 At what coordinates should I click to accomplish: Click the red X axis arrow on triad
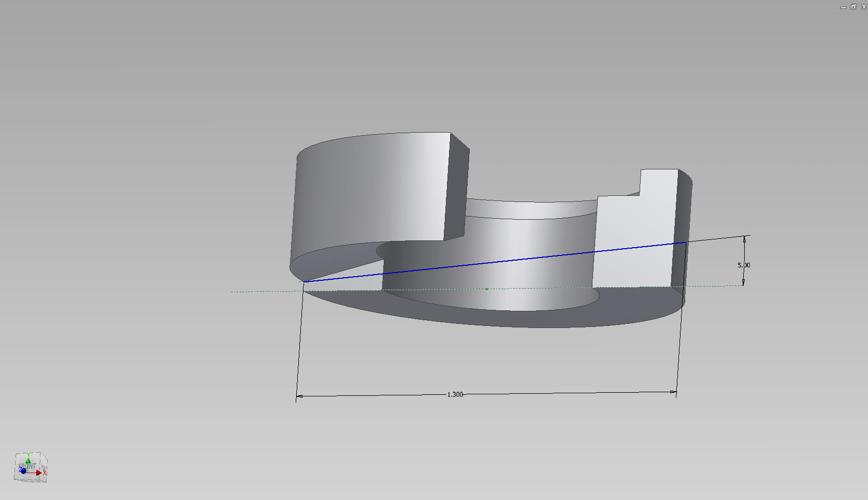coord(38,473)
